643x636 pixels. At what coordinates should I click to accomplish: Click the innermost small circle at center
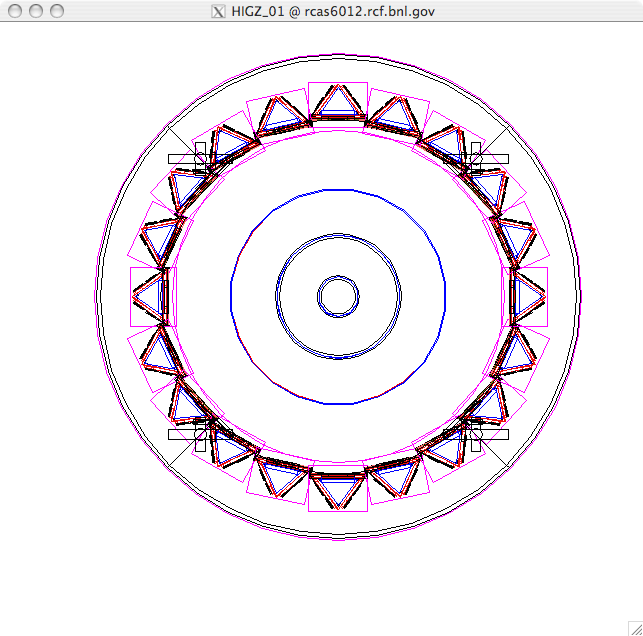pos(338,296)
